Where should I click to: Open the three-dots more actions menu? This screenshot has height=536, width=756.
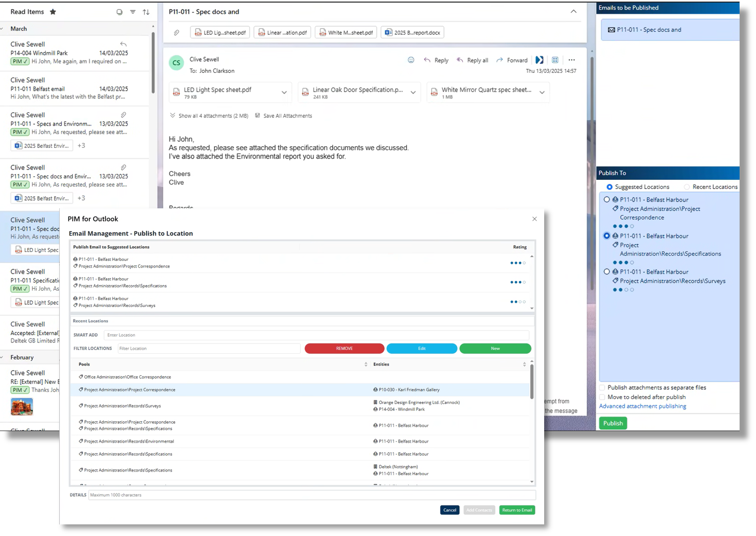571,60
